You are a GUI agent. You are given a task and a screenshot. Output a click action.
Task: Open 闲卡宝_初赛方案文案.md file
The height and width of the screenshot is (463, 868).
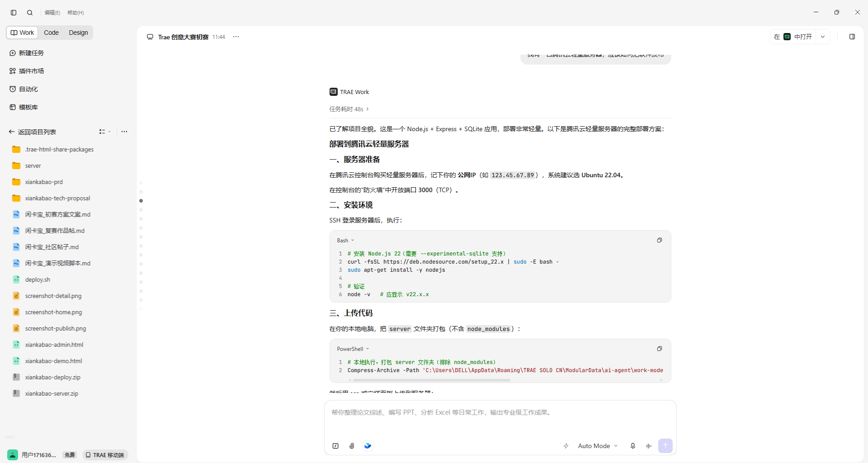pyautogui.click(x=52, y=214)
